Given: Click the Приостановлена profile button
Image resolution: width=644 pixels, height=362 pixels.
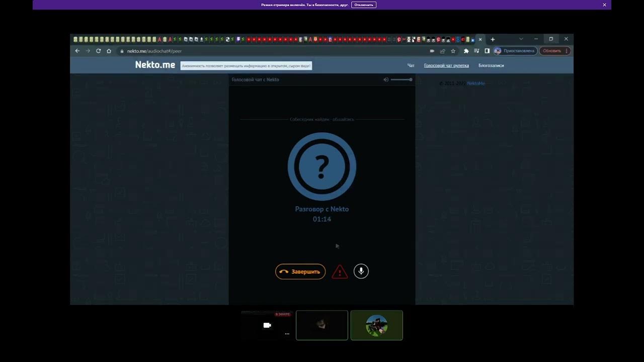Looking at the screenshot, I should tap(514, 51).
